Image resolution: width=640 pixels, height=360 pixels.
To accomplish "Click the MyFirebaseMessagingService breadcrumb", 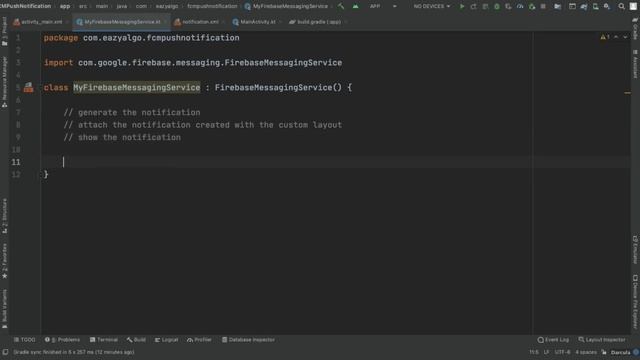I will [286, 6].
